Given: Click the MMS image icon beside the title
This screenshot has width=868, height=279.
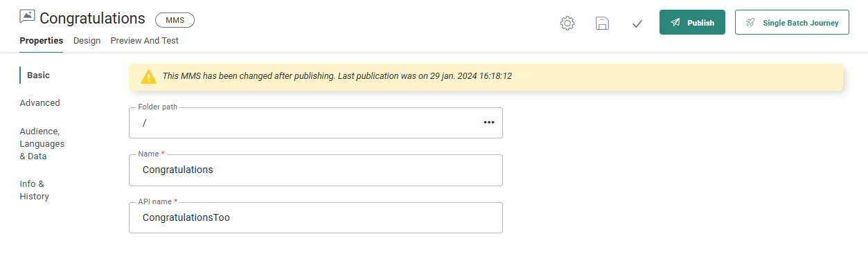Looking at the screenshot, I should (x=28, y=17).
